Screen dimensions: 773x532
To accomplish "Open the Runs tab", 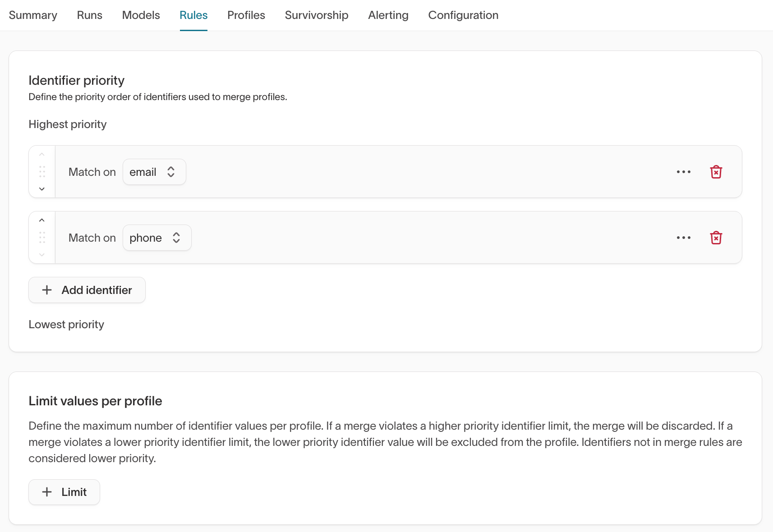I will (x=90, y=15).
